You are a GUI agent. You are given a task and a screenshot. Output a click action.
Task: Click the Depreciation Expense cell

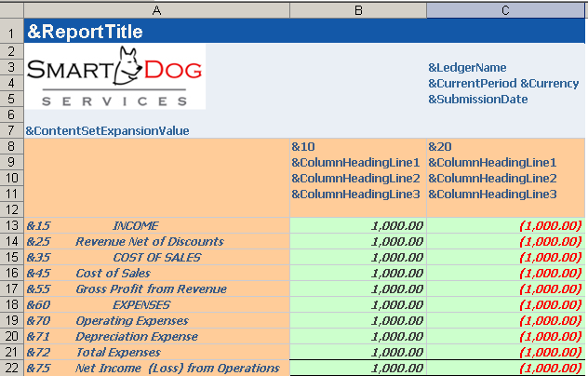coord(156,336)
